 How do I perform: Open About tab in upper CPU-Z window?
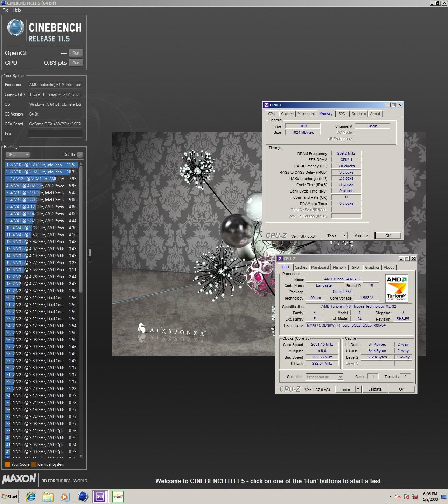coord(375,114)
